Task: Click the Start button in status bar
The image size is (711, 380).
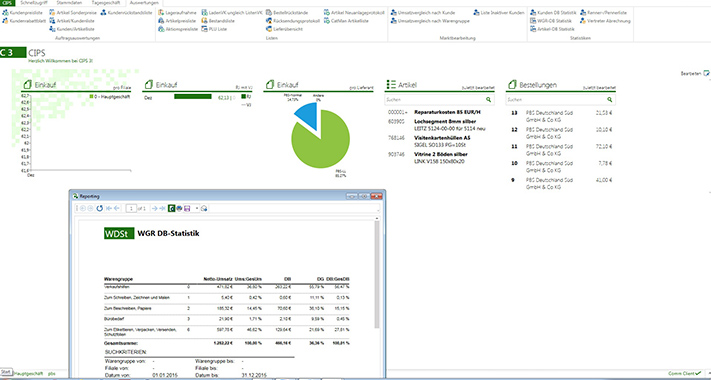Action: (6, 372)
